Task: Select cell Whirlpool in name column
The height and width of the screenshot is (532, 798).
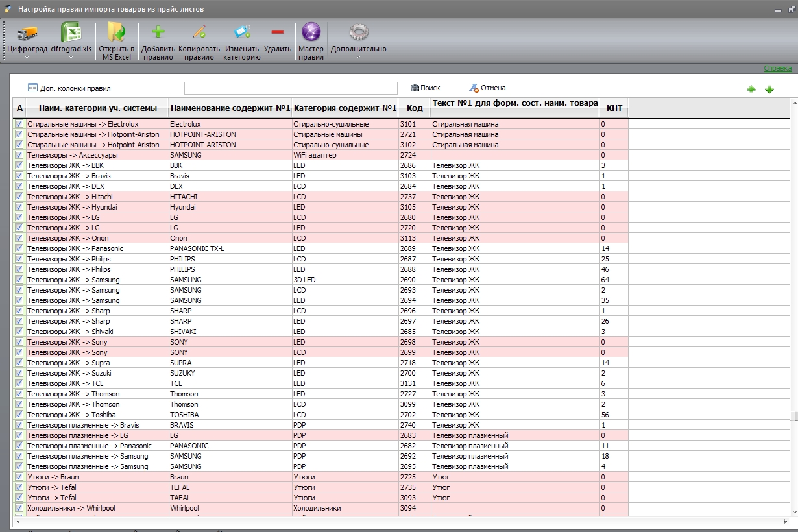Action: coord(230,508)
